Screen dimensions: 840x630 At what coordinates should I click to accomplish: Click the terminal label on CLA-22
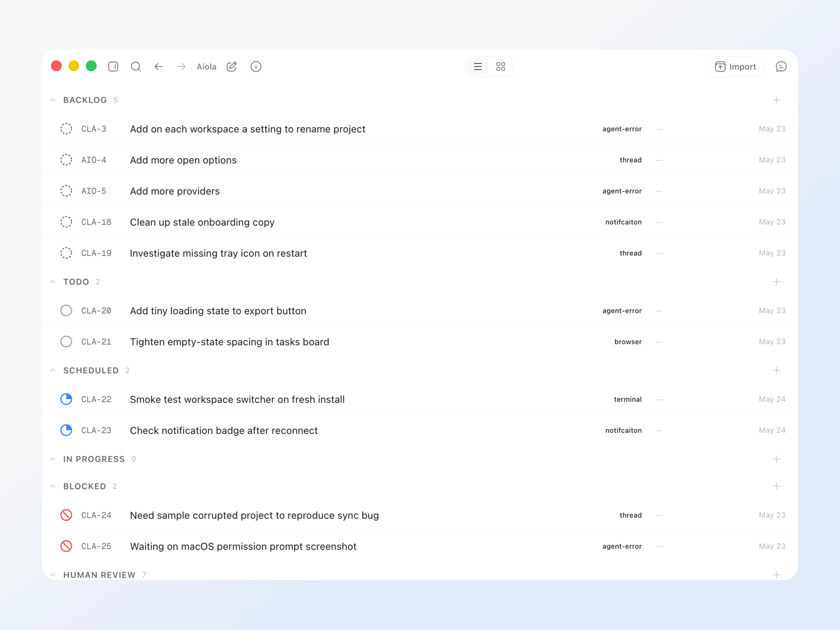(x=628, y=399)
